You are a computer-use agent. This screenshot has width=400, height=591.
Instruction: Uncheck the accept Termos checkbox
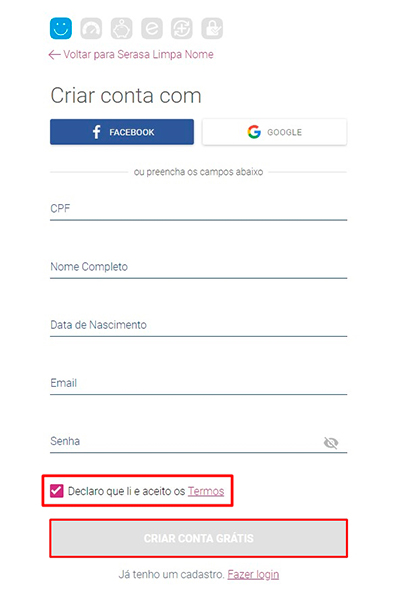[57, 491]
